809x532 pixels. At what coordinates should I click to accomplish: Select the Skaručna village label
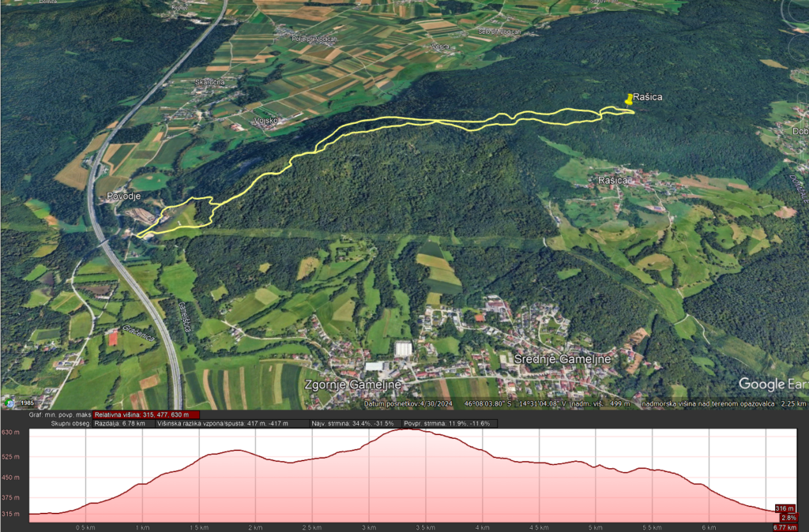pyautogui.click(x=211, y=82)
